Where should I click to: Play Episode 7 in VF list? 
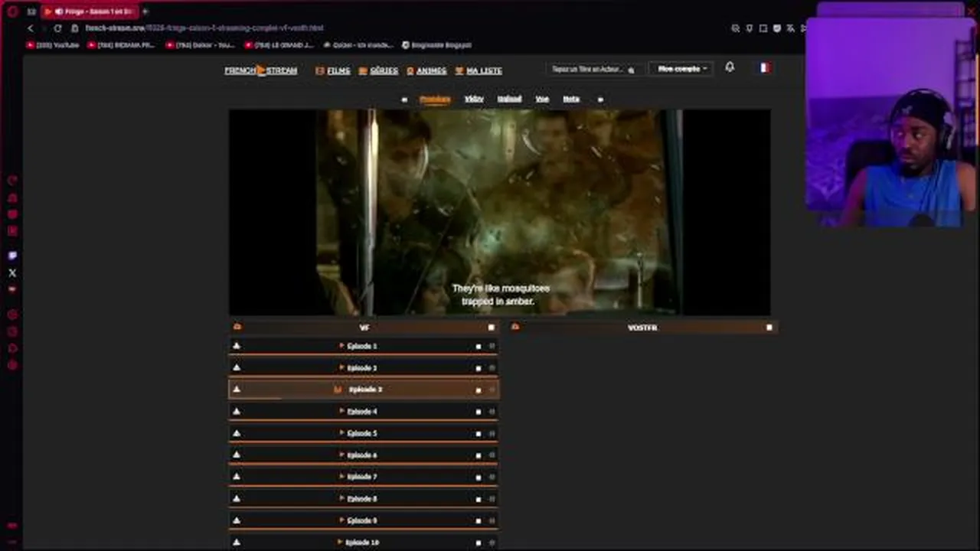364,477
